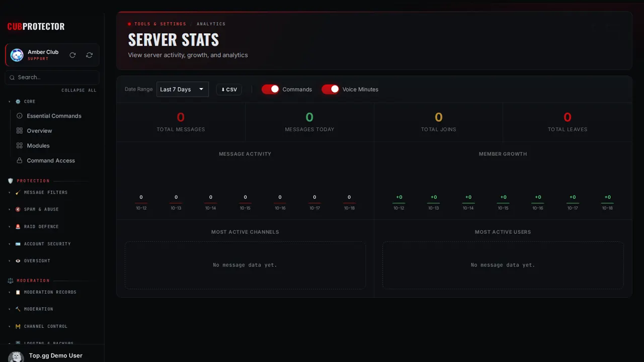Click the Raid Defence siren icon
The height and width of the screenshot is (362, 644).
click(18, 227)
